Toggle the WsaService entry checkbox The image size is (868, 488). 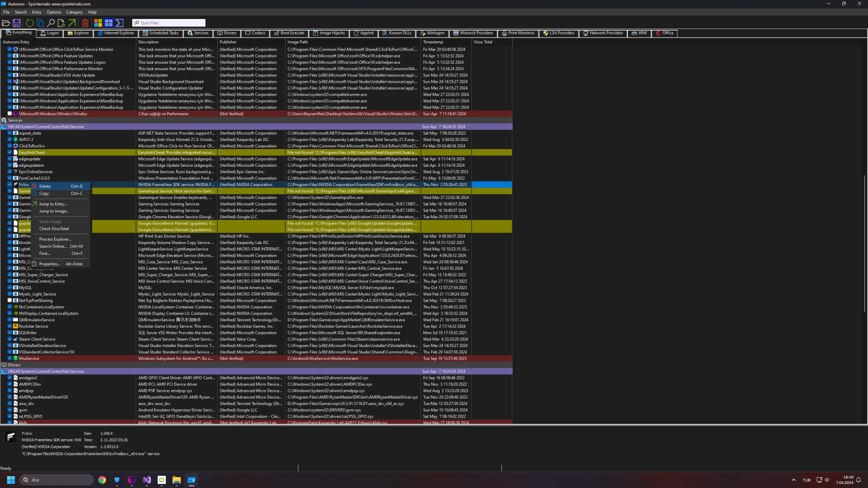click(x=9, y=358)
